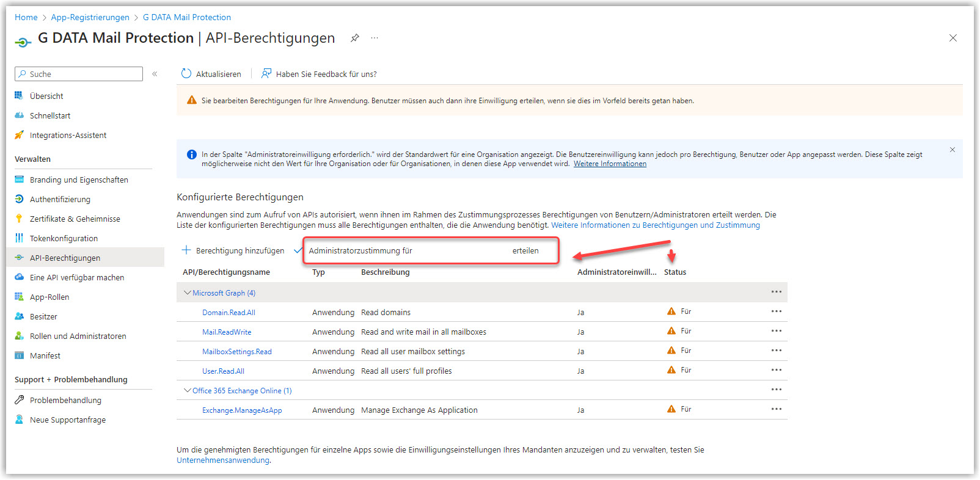The width and height of the screenshot is (980, 480).
Task: Click warning icon in Exchange.ManageAsApp row
Action: click(671, 409)
